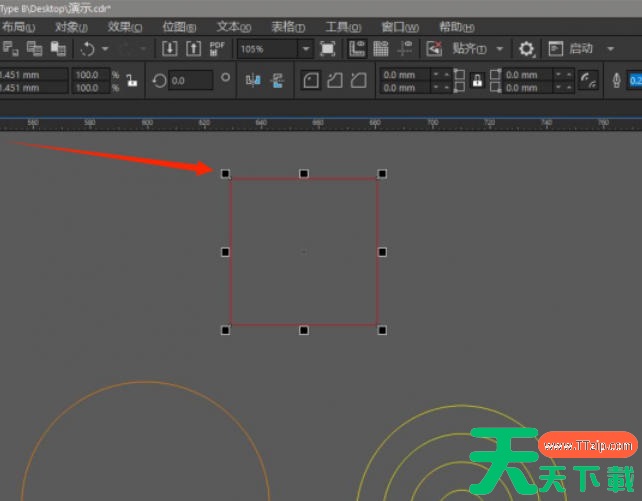Open the 位图 menu

pos(179,27)
